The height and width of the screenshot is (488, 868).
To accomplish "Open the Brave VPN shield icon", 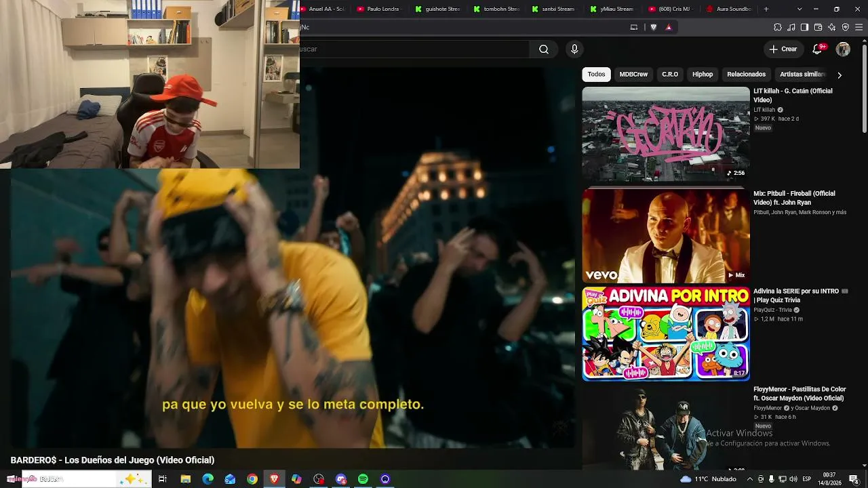I will 846,27.
